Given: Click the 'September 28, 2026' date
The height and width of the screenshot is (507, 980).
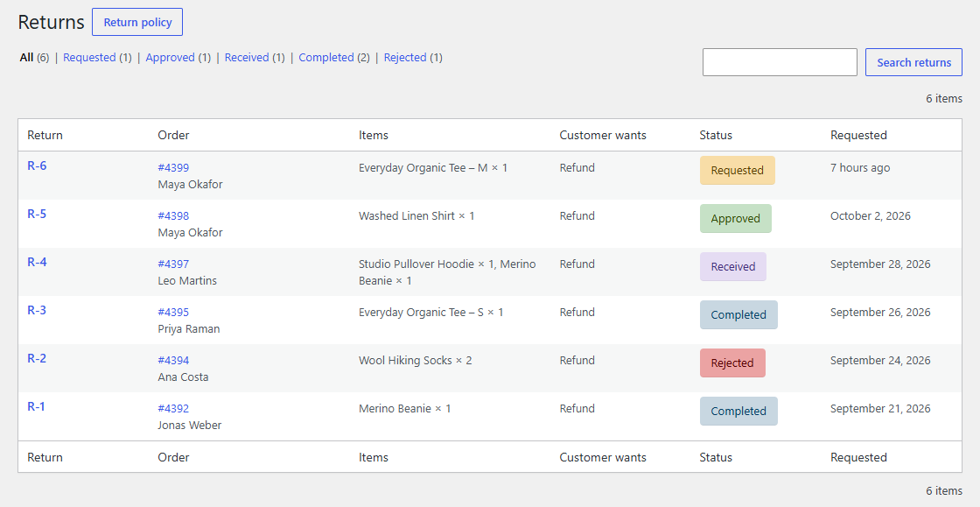Looking at the screenshot, I should pyautogui.click(x=880, y=264).
